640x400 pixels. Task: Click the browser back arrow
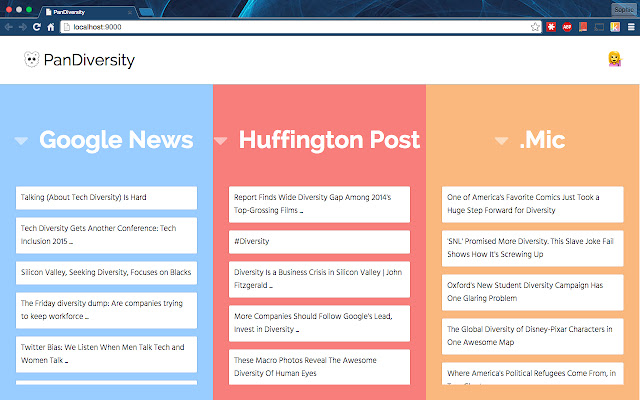point(9,27)
